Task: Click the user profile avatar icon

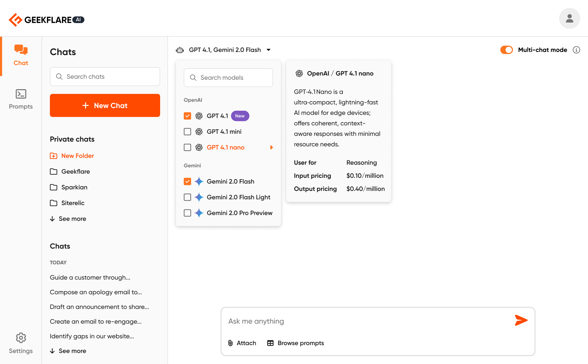Action: point(569,18)
